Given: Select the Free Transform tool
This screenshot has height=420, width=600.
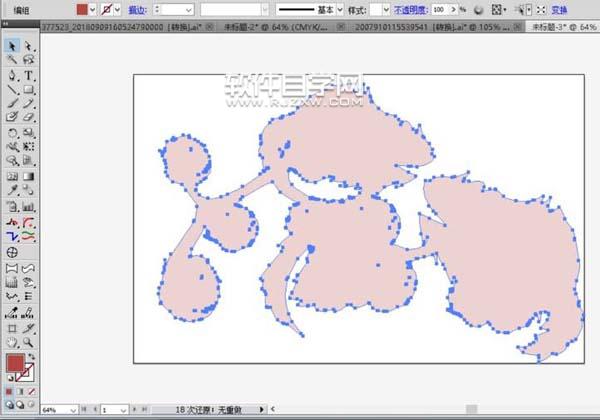Looking at the screenshot, I should coord(28,147).
